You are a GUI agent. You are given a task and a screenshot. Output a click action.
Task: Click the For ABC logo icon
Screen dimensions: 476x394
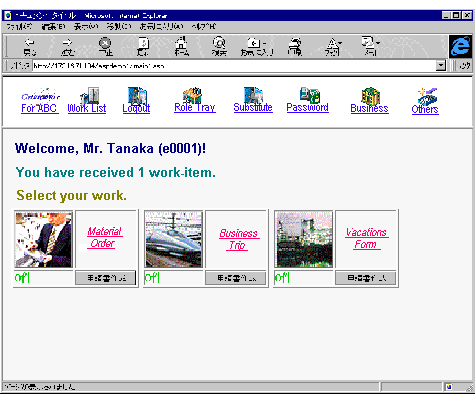point(40,95)
